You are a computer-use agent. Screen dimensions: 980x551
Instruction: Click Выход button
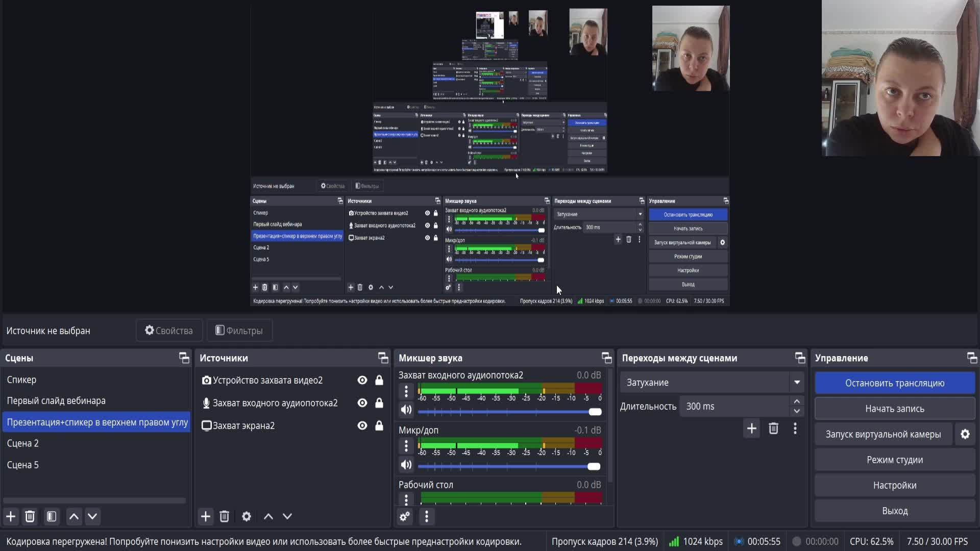tap(895, 511)
